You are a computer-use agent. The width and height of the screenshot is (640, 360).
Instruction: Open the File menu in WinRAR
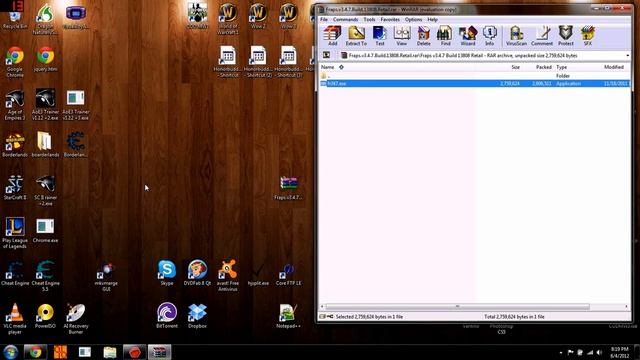click(324, 19)
